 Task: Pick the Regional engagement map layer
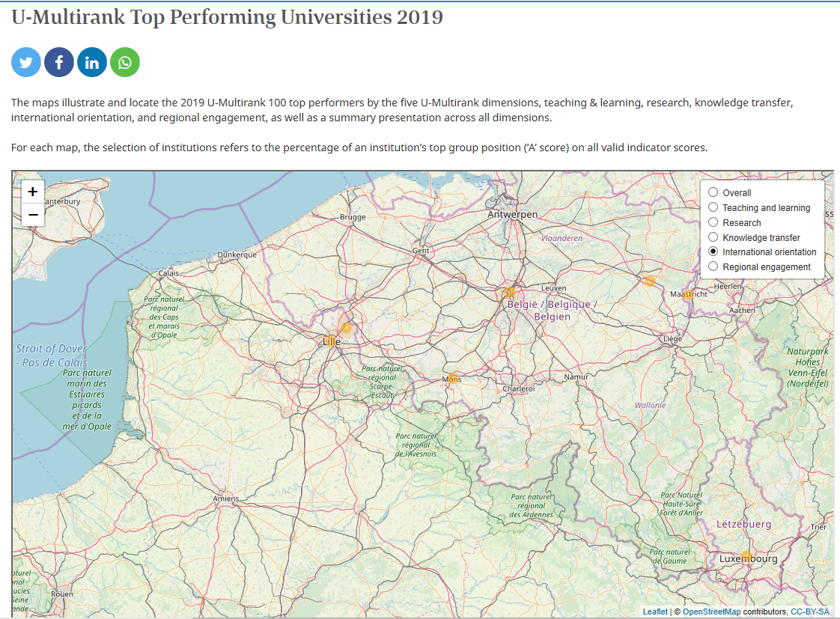click(713, 266)
